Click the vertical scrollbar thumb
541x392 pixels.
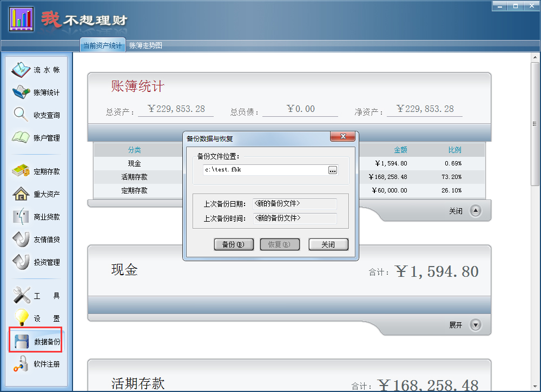(535, 124)
